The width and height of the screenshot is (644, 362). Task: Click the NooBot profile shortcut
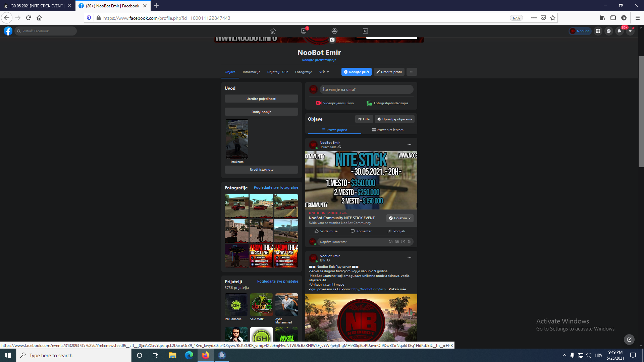pos(580,31)
